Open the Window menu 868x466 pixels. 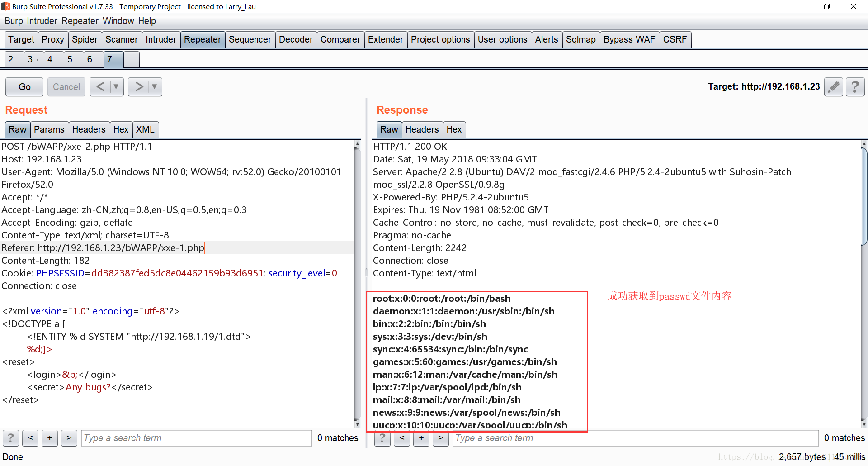(118, 21)
